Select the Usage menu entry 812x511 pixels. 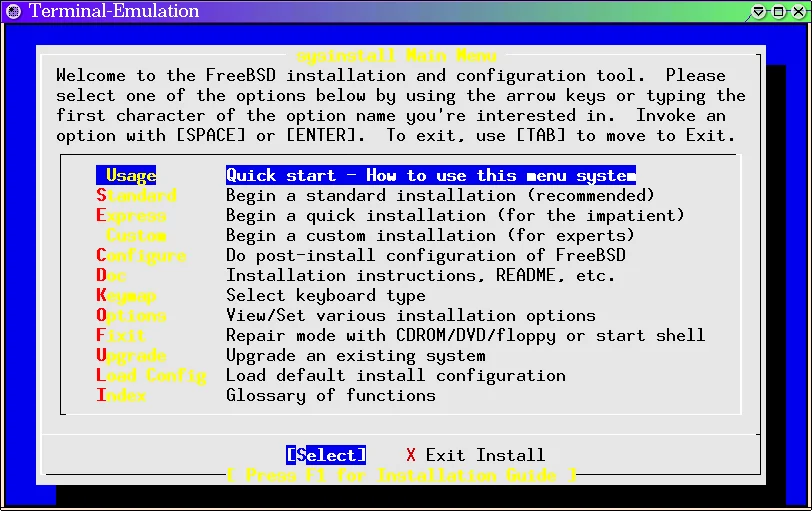coord(130,176)
